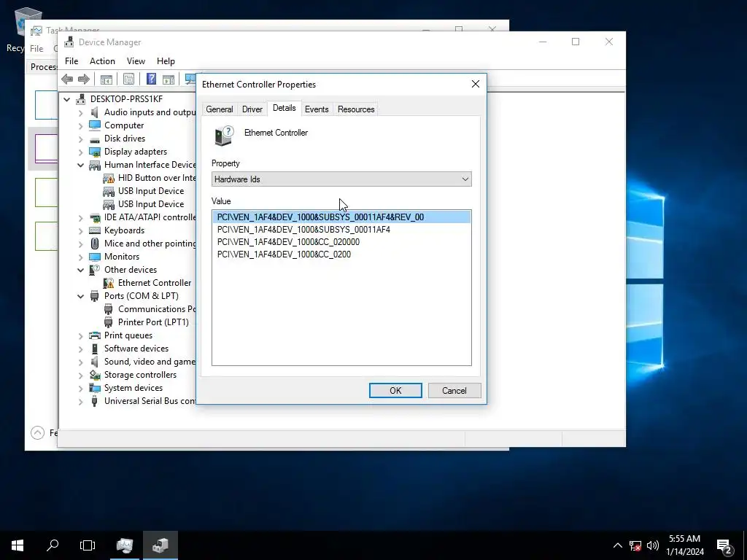Collapse the Other devices category
Image resolution: width=747 pixels, height=560 pixels.
tap(80, 270)
